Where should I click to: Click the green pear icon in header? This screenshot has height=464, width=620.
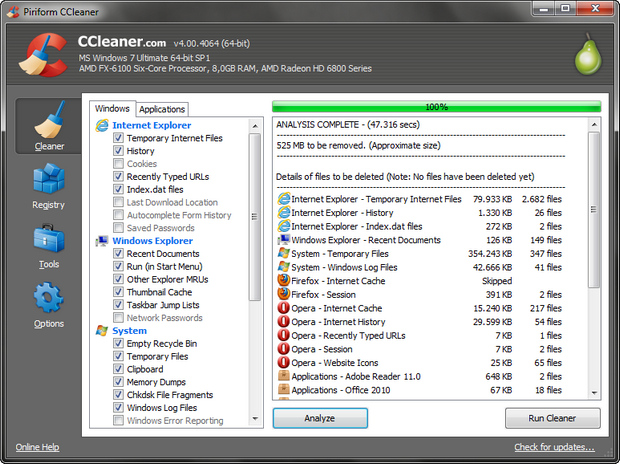tap(588, 54)
